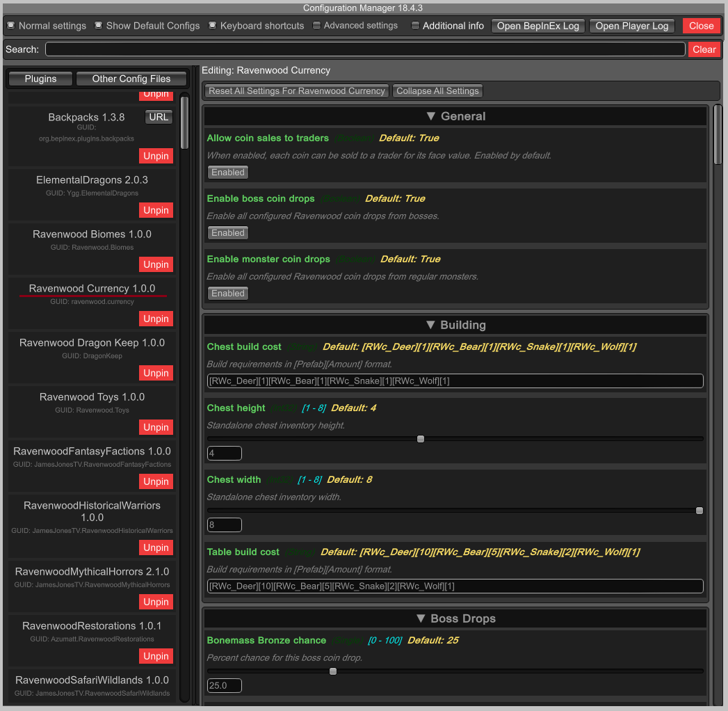
Task: Select ElementalDragons 2.0.3 plugin
Action: pyautogui.click(x=92, y=180)
